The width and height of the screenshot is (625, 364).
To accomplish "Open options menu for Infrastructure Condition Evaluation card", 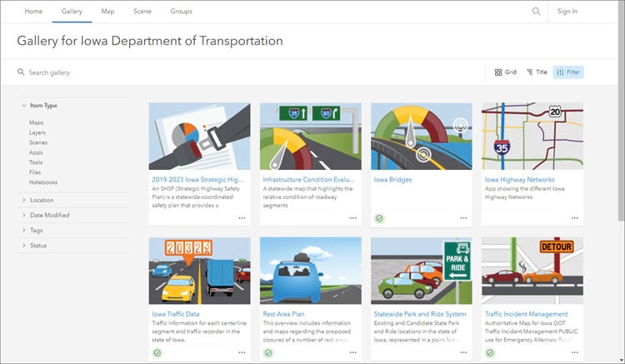I will click(352, 218).
